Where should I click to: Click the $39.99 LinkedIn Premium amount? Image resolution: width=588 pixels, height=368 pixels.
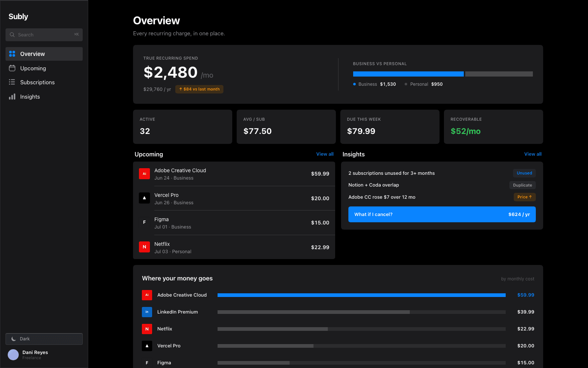[x=526, y=312]
